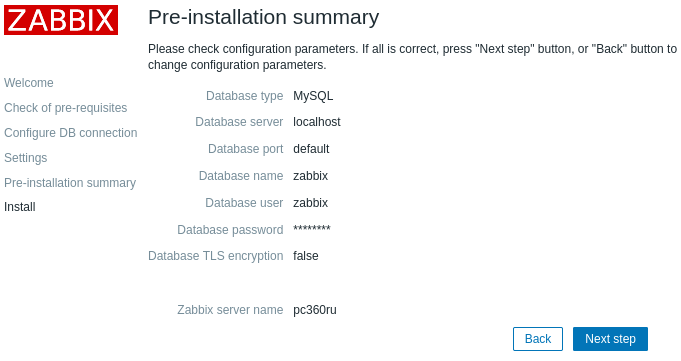Click the Pre-installation summary heading
The height and width of the screenshot is (361, 681).
point(264,17)
